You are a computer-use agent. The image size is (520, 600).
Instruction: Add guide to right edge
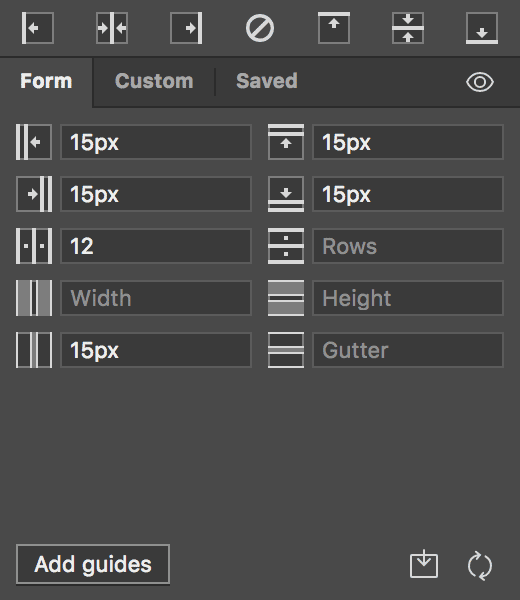(186, 28)
